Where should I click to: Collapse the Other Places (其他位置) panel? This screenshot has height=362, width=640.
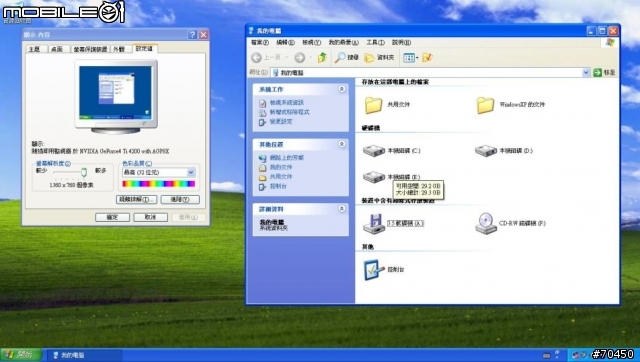coord(342,144)
